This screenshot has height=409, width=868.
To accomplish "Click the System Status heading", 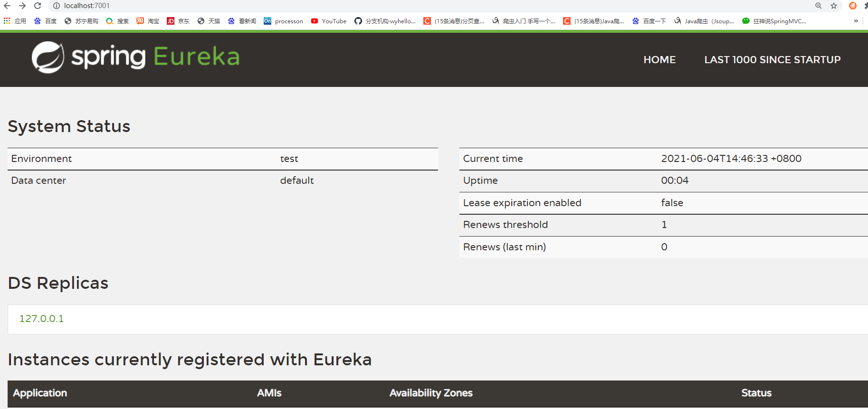I will point(69,126).
